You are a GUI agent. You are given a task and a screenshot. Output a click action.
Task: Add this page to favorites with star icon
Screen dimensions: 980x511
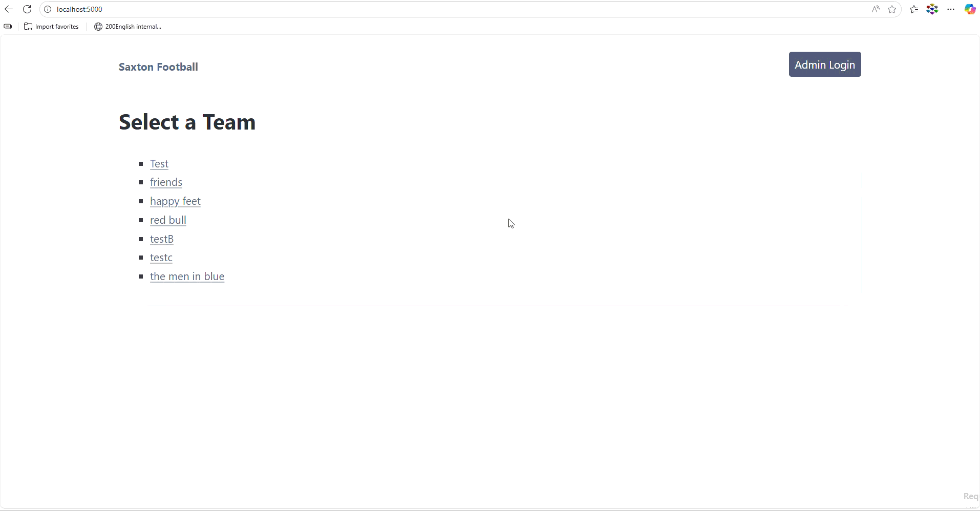pyautogui.click(x=892, y=9)
